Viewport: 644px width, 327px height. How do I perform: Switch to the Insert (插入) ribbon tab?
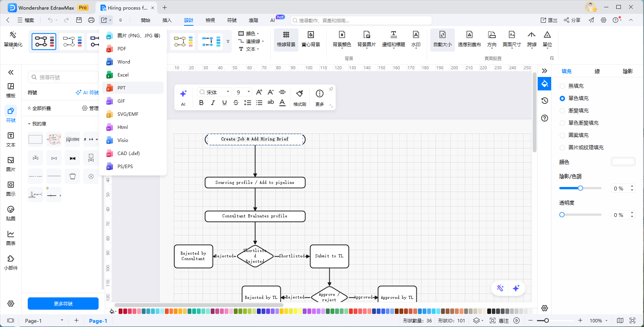(x=167, y=20)
